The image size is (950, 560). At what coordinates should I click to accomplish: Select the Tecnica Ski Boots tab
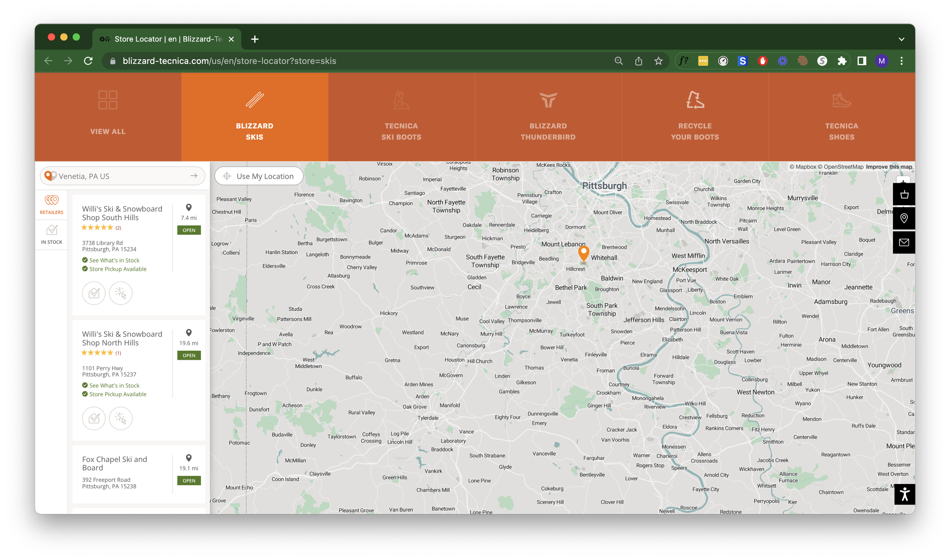[x=401, y=117]
